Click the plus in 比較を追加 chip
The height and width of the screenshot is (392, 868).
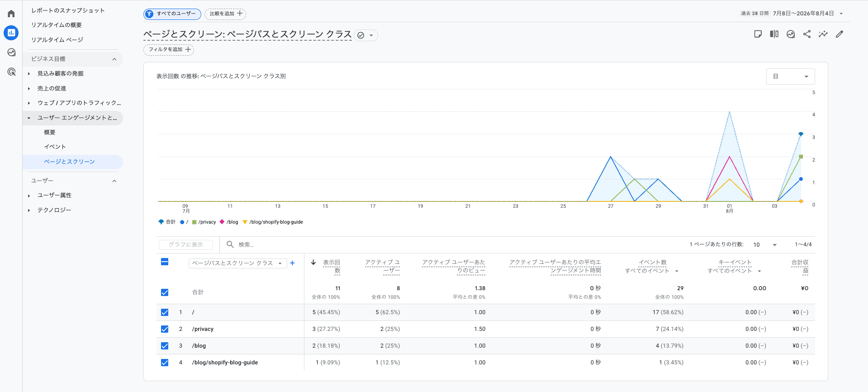[x=240, y=14]
